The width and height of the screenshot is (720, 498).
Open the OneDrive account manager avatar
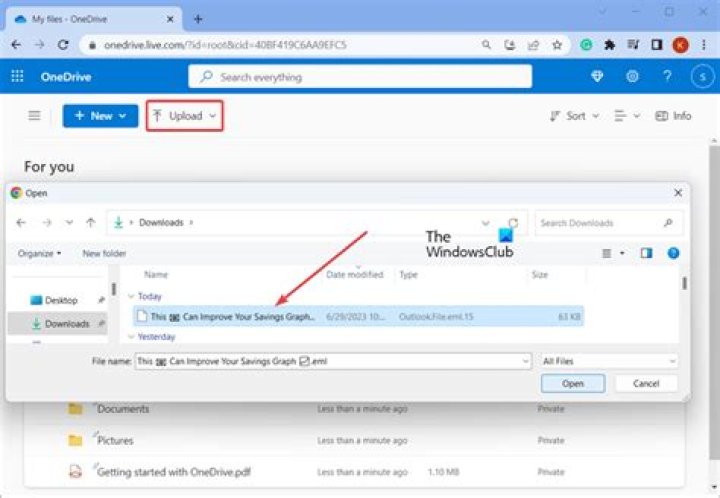[x=703, y=76]
